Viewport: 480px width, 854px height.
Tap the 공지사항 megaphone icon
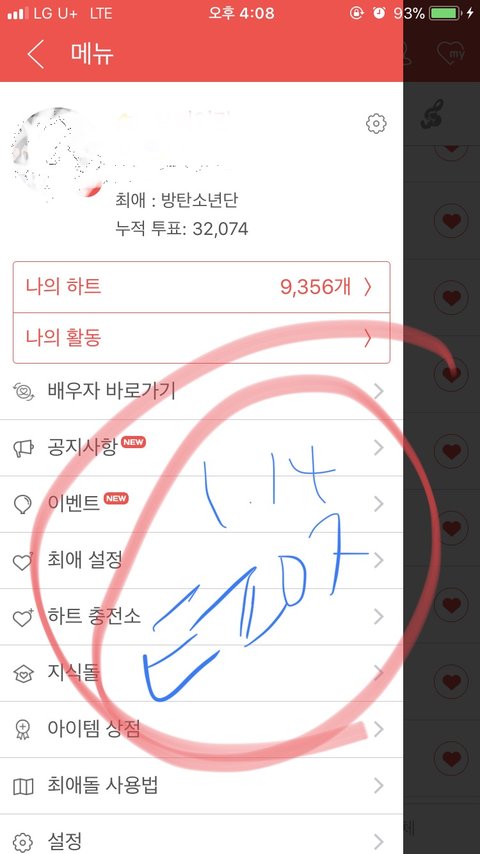coord(23,448)
